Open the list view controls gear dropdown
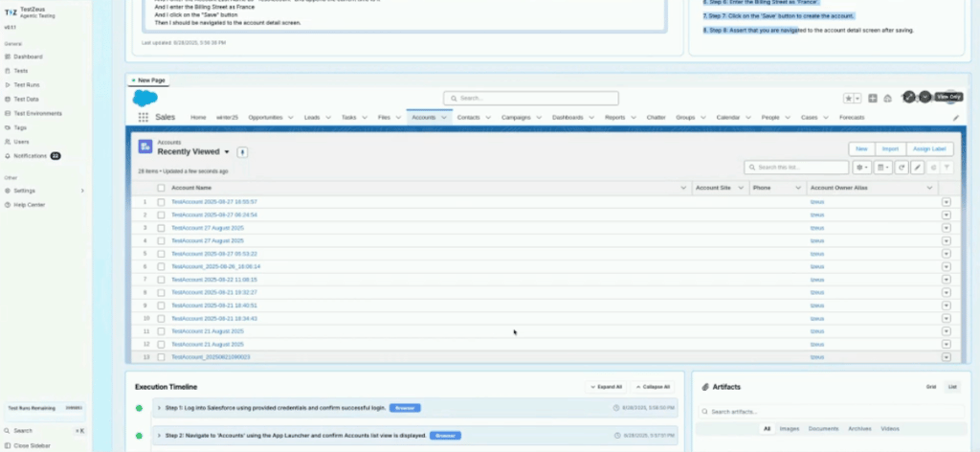 862,168
